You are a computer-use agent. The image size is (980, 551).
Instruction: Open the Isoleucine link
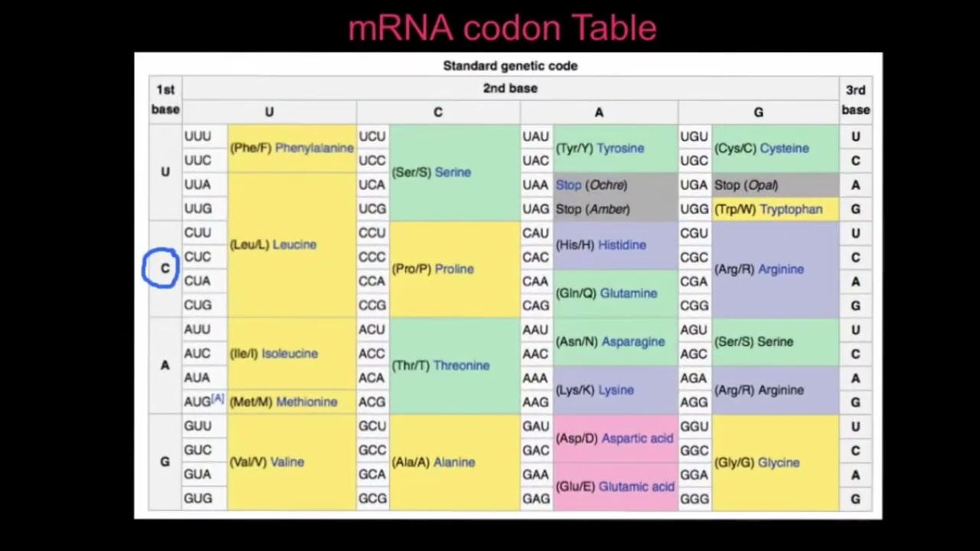pyautogui.click(x=289, y=354)
